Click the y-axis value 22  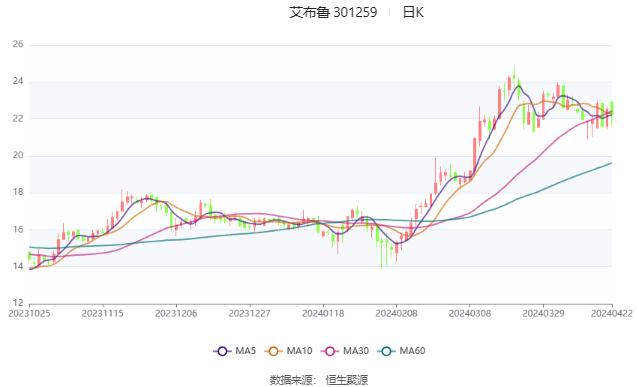18,118
